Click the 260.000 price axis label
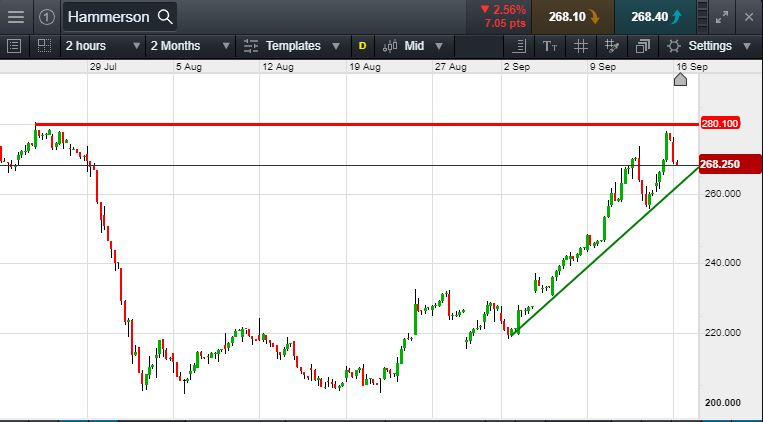 point(723,194)
